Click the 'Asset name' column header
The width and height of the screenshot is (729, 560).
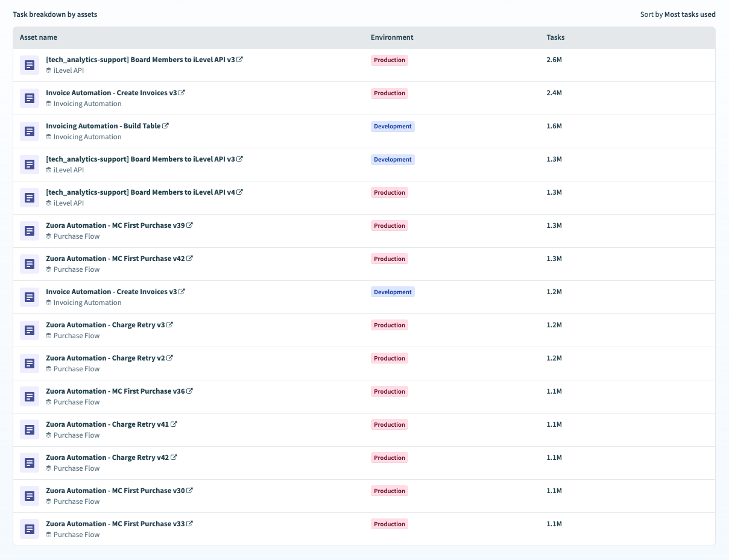pyautogui.click(x=39, y=37)
